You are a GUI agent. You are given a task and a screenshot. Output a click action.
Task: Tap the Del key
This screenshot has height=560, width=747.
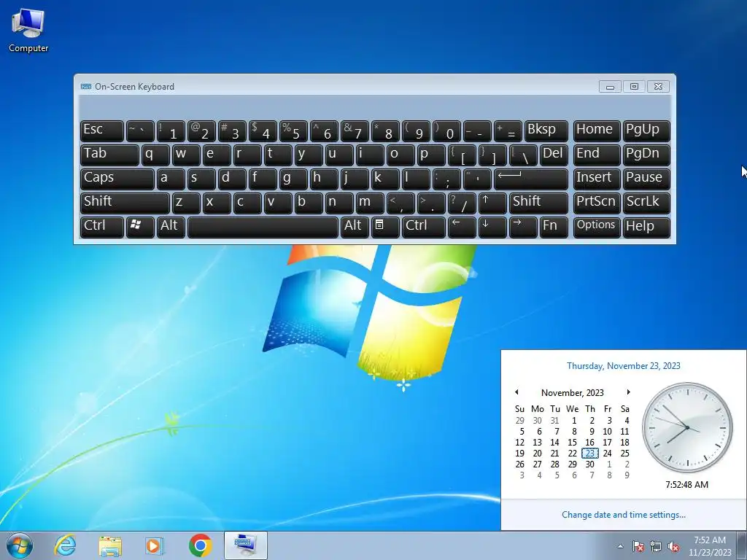(x=554, y=155)
